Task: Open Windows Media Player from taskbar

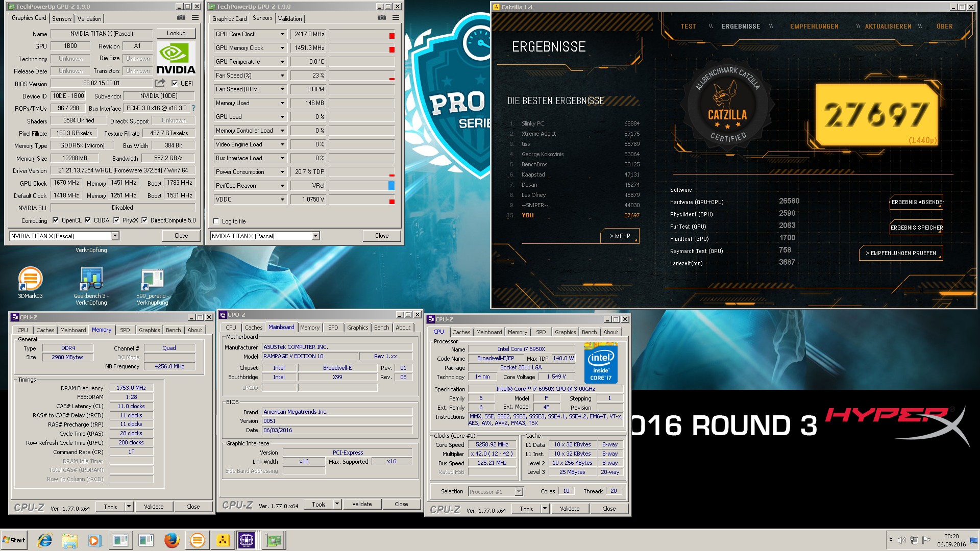Action: 95,540
